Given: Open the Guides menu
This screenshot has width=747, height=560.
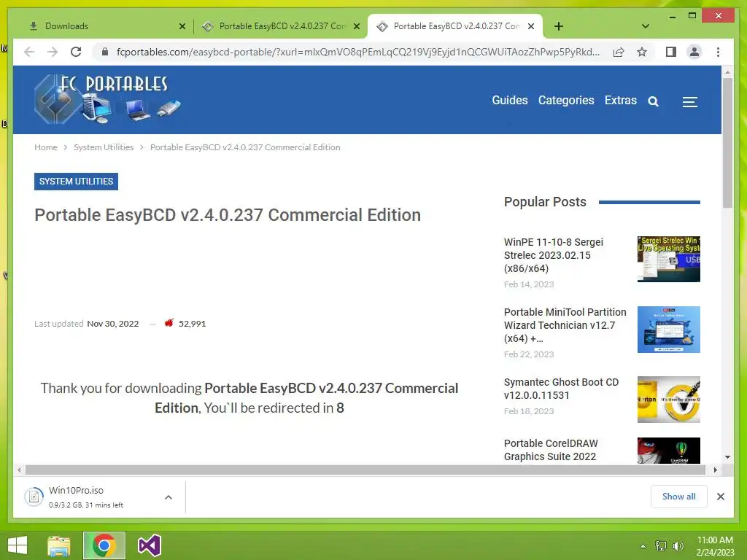Looking at the screenshot, I should click(510, 101).
